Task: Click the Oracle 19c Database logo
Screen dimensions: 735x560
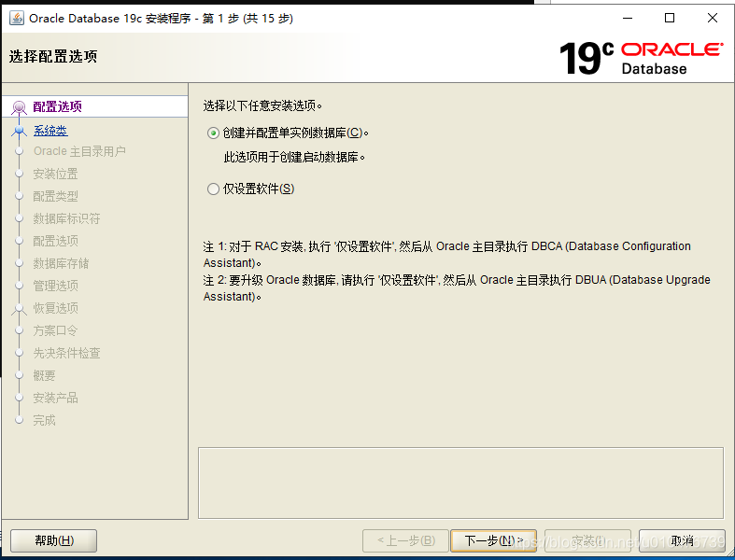Action: (642, 58)
